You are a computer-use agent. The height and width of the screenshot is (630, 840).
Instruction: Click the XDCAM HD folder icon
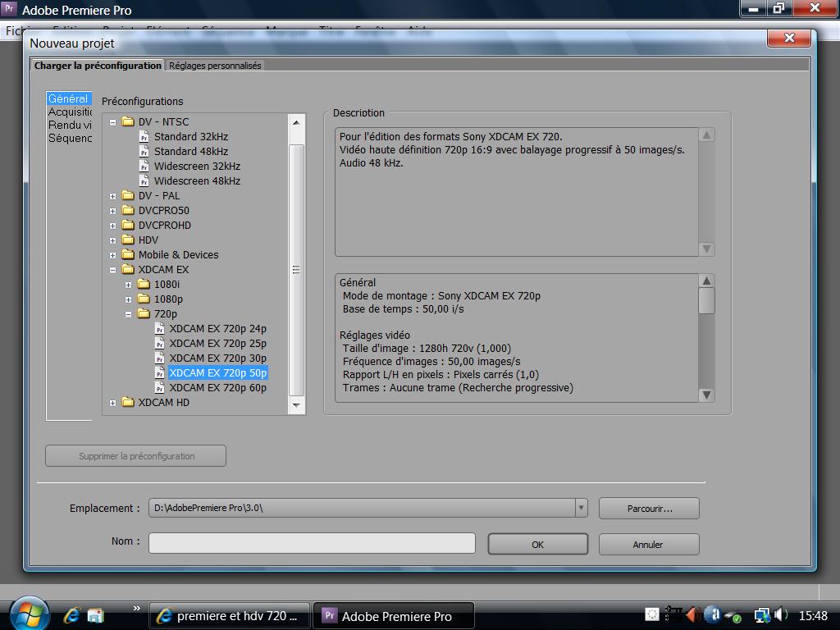pyautogui.click(x=127, y=402)
